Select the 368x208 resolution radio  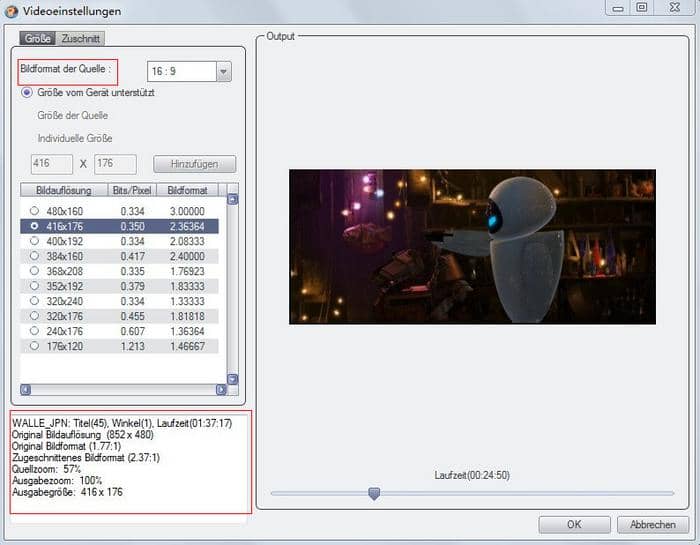34,271
